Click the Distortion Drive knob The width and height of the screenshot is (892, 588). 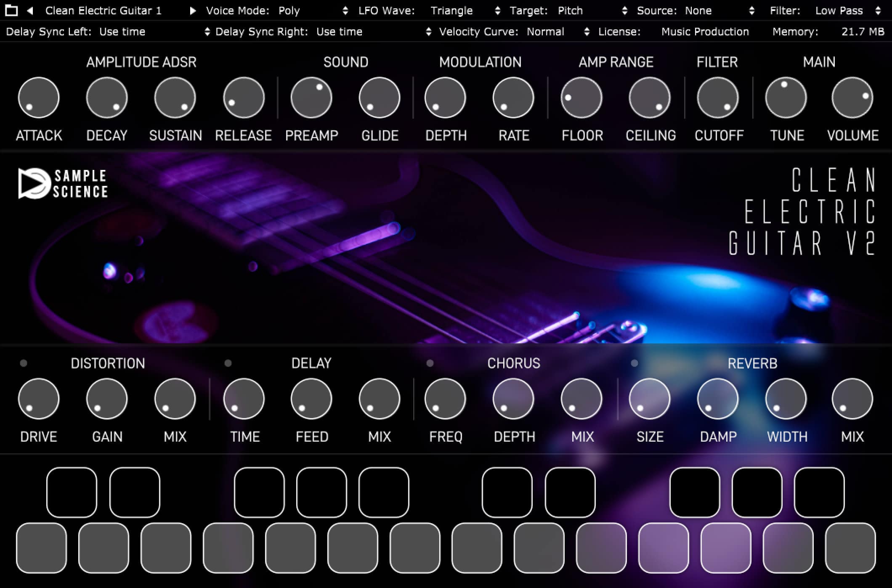(39, 399)
